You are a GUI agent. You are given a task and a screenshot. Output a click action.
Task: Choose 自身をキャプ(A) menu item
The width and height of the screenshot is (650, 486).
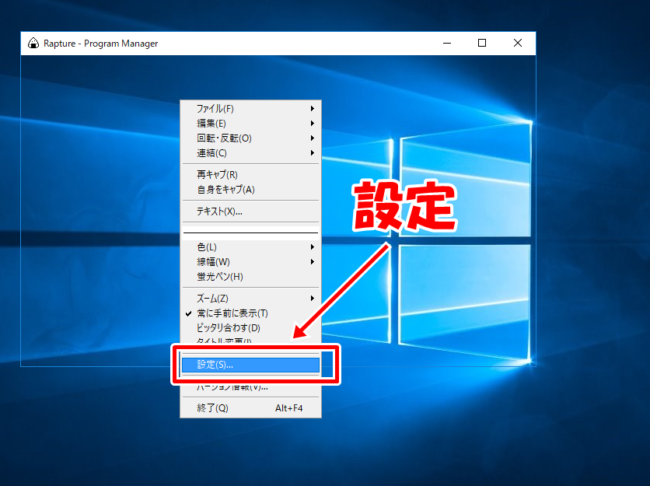tap(250, 190)
